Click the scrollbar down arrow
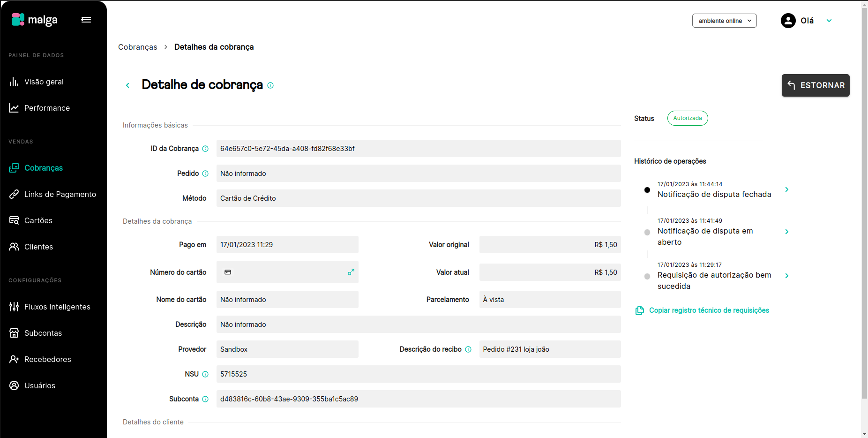The height and width of the screenshot is (438, 868). pyautogui.click(x=864, y=434)
